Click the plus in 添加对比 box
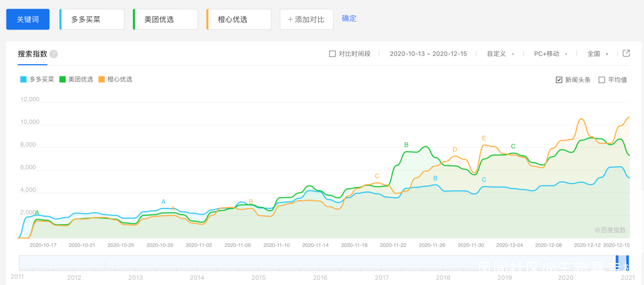 290,19
